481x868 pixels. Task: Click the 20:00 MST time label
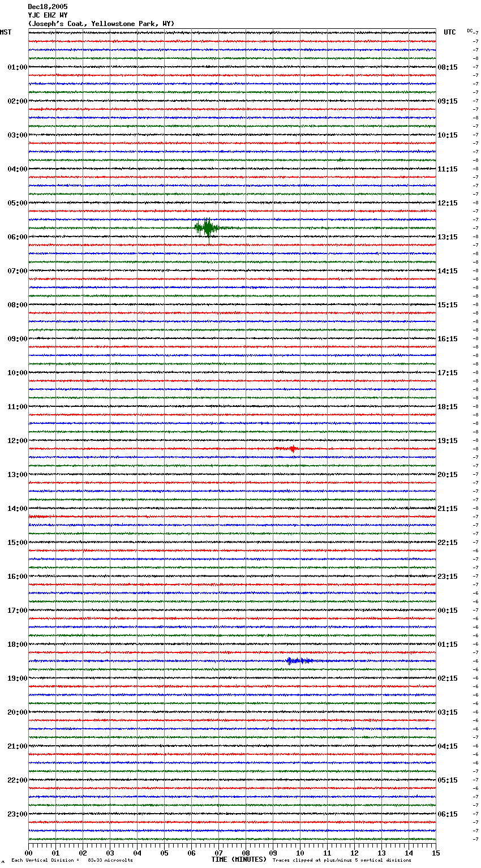tap(18, 712)
